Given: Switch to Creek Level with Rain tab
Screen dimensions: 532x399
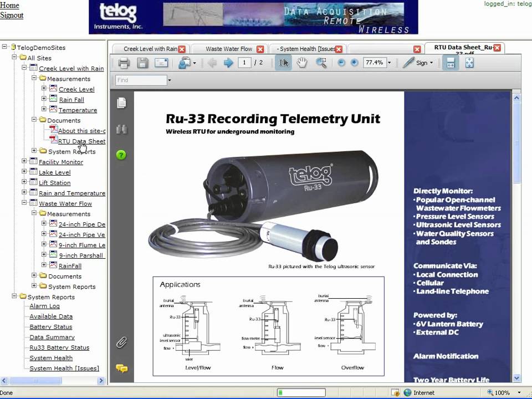Looking at the screenshot, I should tap(150, 49).
